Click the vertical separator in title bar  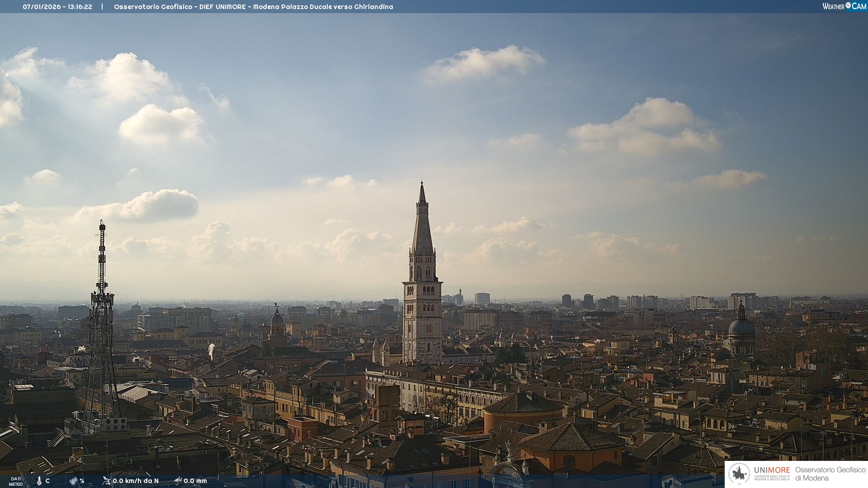[102, 7]
